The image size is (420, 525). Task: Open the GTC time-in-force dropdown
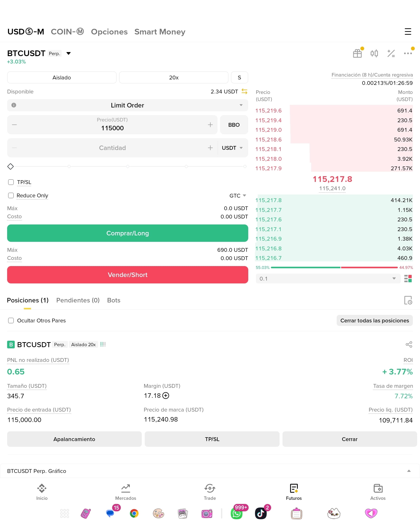click(x=238, y=195)
